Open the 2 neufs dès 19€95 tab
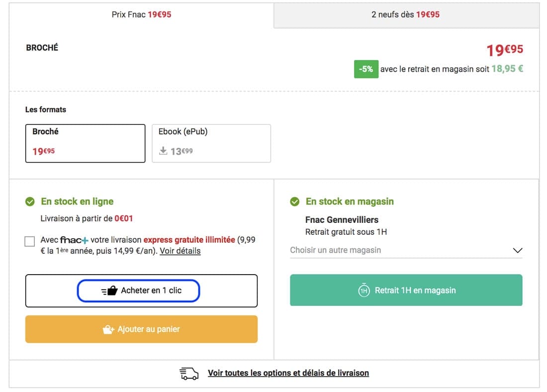This screenshot has height=392, width=547. coord(406,15)
